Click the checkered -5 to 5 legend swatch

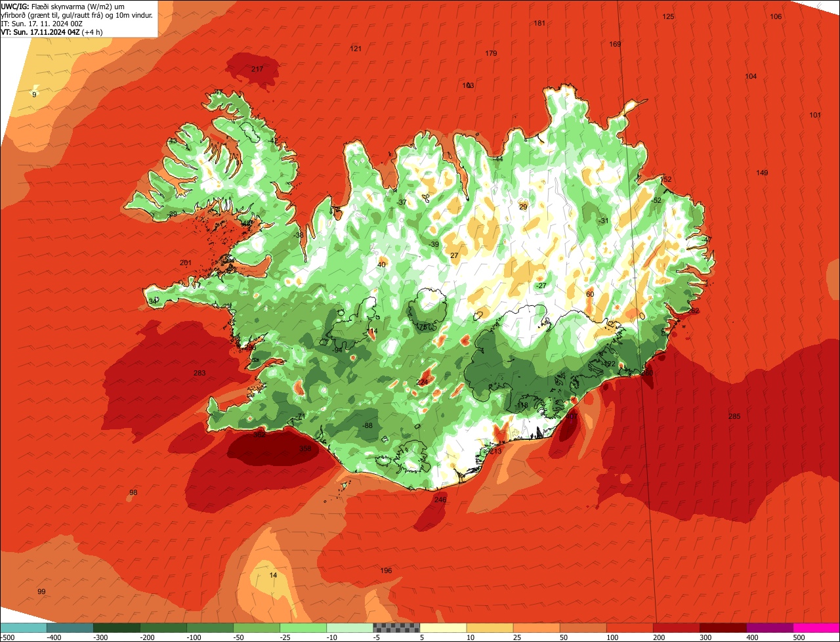pyautogui.click(x=396, y=628)
